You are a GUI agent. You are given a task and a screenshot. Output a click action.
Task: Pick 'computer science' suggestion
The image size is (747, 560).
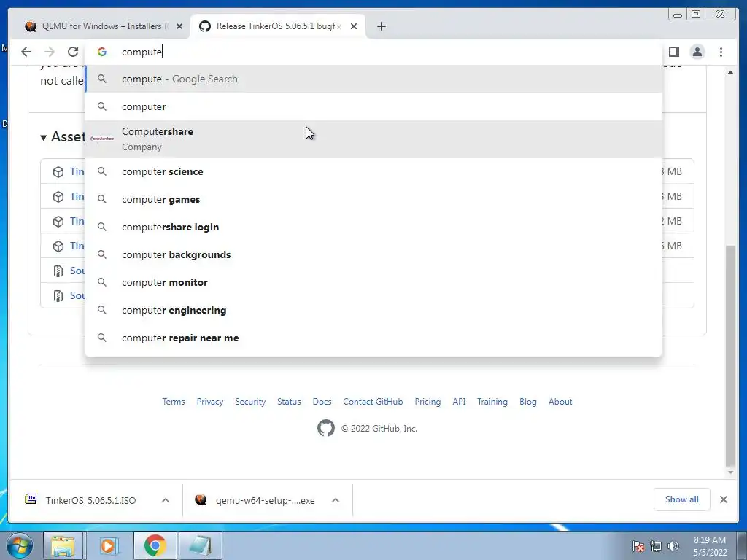(374, 171)
